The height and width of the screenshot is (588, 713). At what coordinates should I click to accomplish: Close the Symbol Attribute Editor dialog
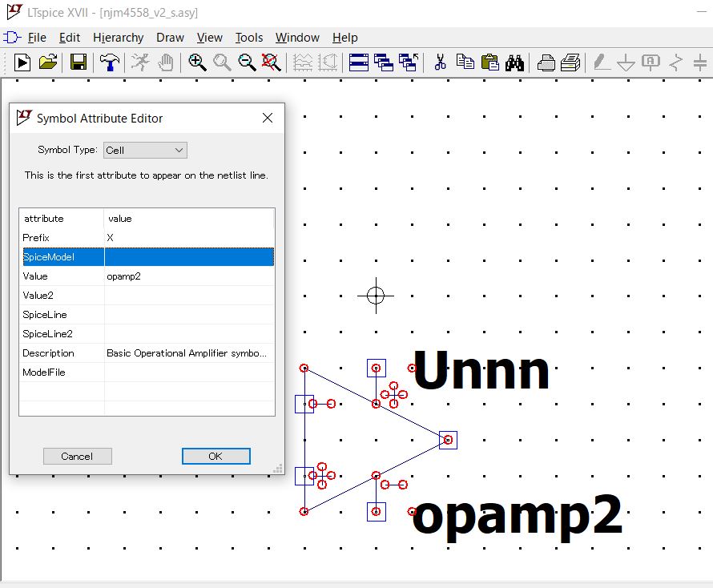coord(268,119)
